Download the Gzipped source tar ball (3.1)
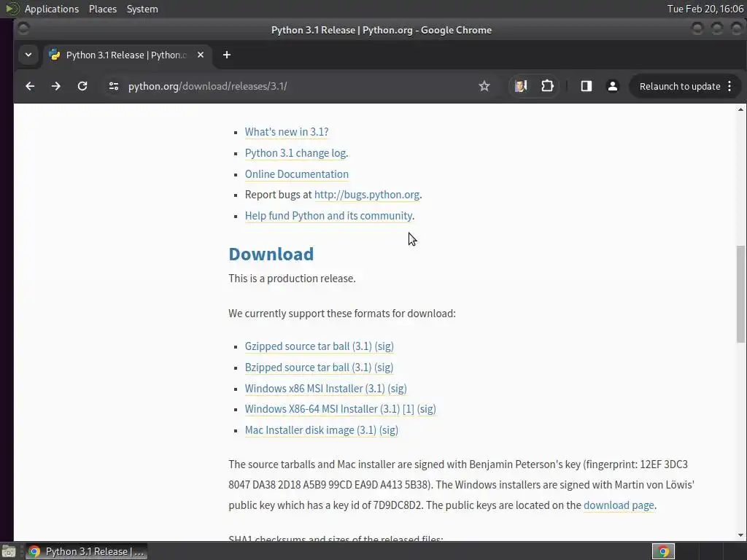This screenshot has width=747, height=560. point(308,346)
